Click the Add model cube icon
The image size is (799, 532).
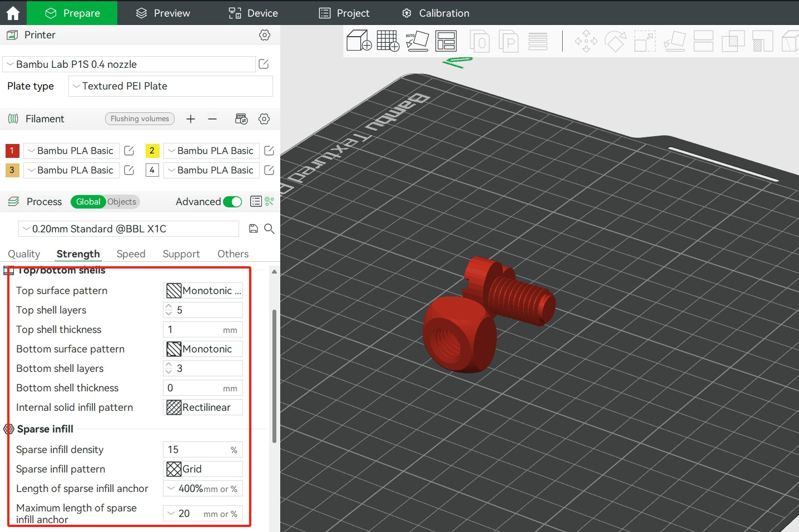(359, 41)
